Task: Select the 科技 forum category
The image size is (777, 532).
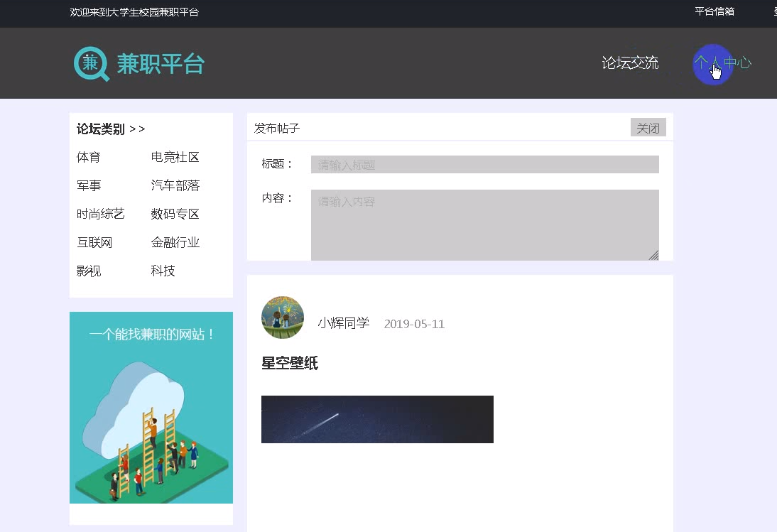Action: click(163, 271)
